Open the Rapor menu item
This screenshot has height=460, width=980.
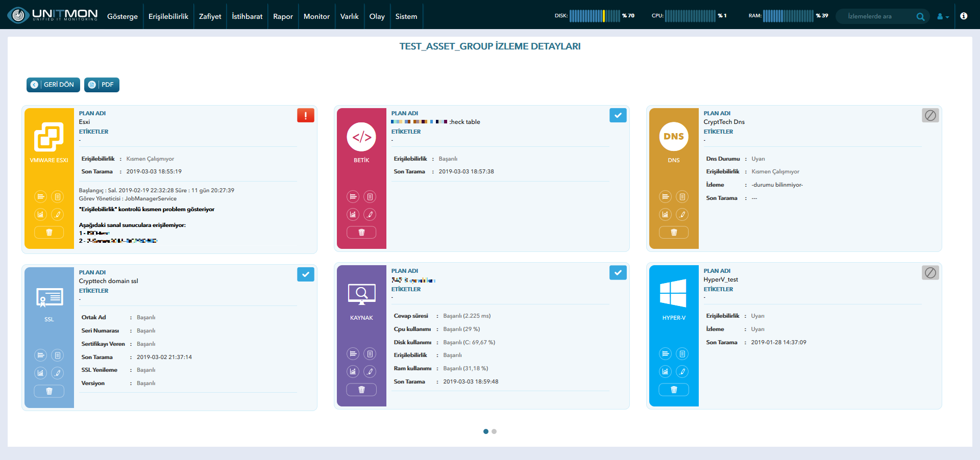283,16
